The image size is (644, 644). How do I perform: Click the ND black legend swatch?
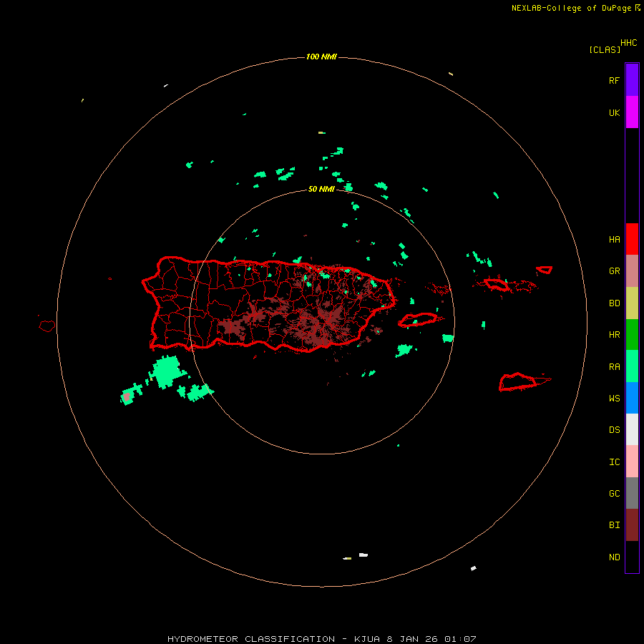[x=632, y=557]
